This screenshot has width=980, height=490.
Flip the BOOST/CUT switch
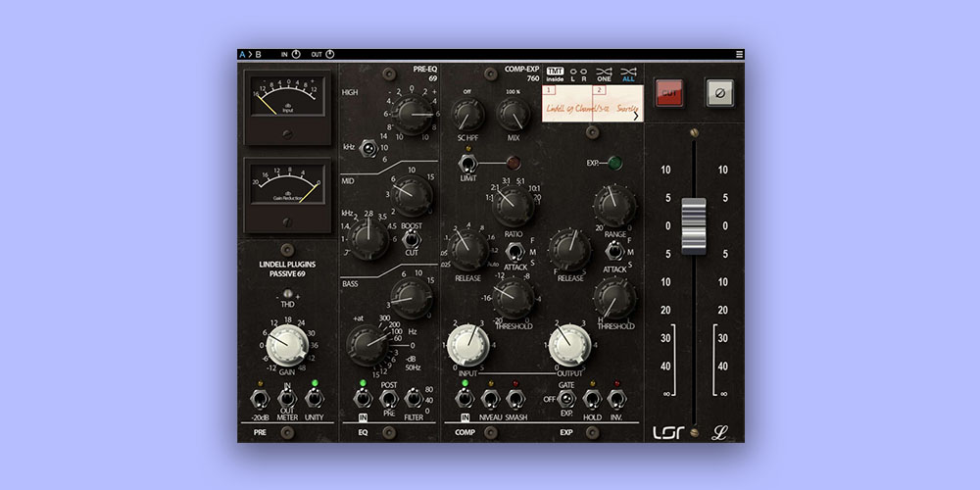coord(411,239)
